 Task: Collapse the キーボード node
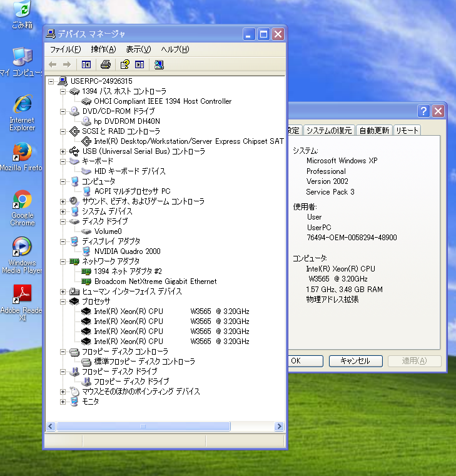(x=63, y=161)
